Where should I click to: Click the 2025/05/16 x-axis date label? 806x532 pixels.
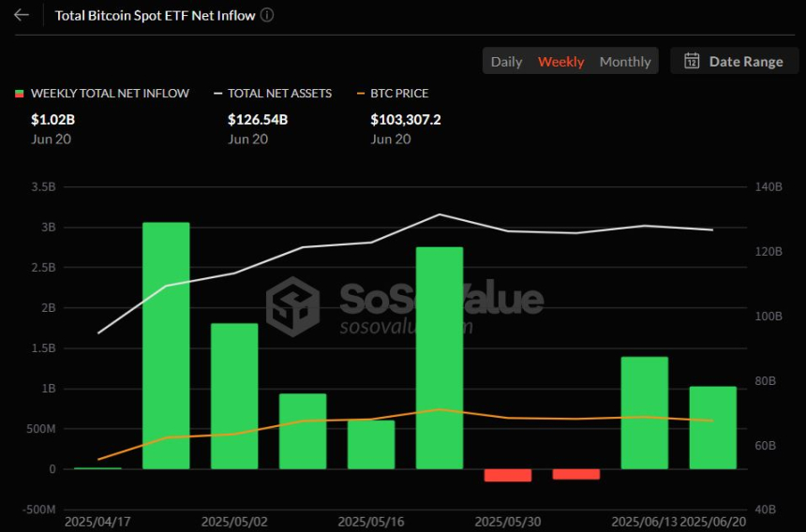[371, 520]
